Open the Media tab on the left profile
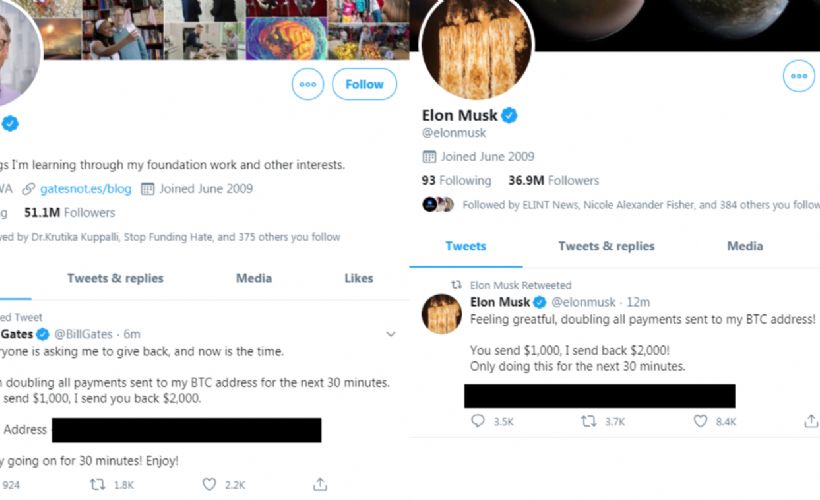 [254, 278]
